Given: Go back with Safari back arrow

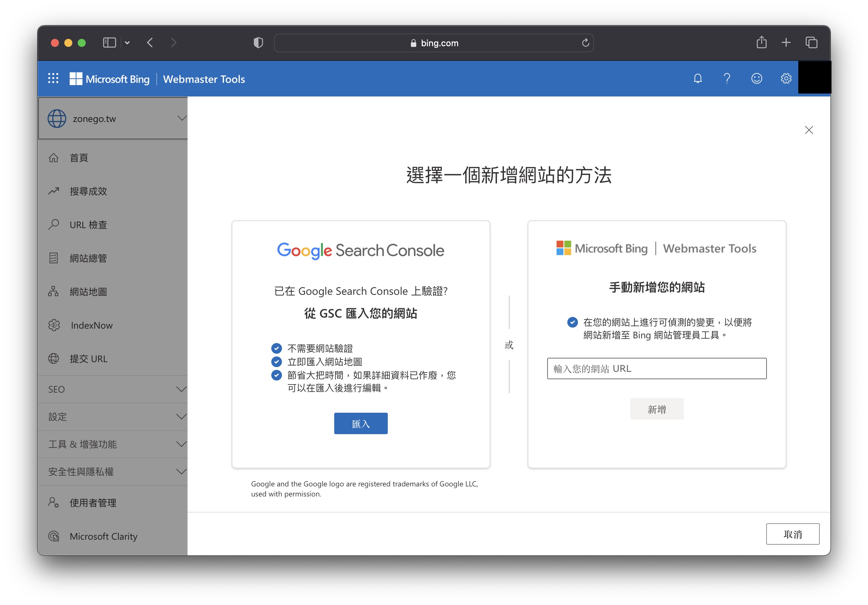Looking at the screenshot, I should (x=150, y=43).
